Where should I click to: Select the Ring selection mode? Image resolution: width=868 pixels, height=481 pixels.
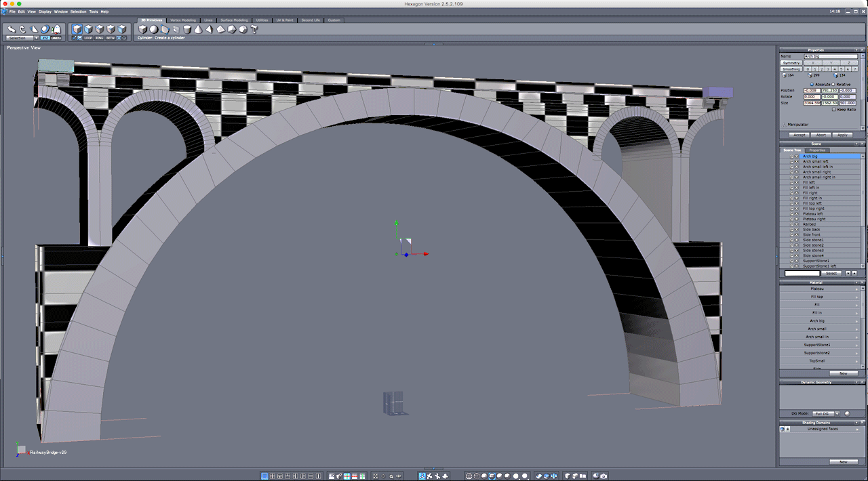[100, 38]
